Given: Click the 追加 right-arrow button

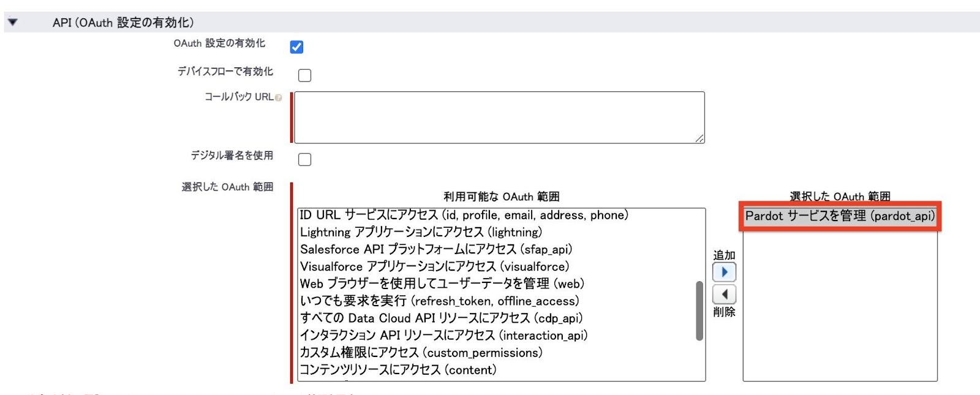Looking at the screenshot, I should [724, 272].
